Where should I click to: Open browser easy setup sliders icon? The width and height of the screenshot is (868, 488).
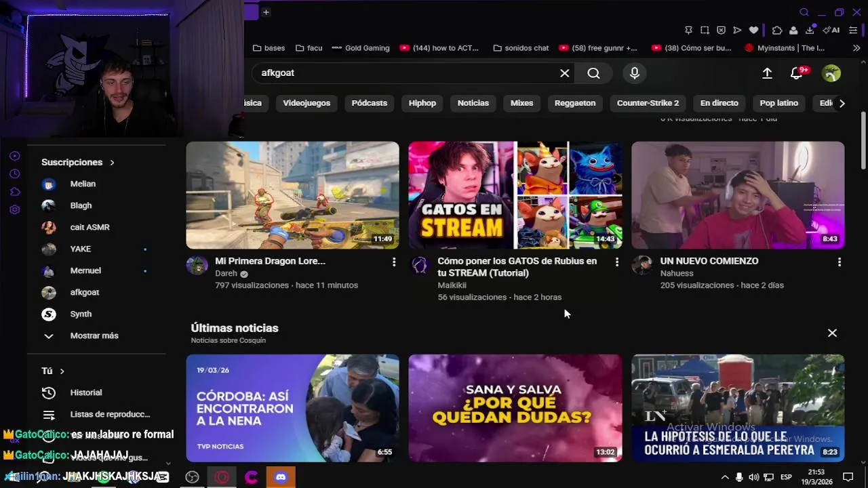(x=853, y=30)
